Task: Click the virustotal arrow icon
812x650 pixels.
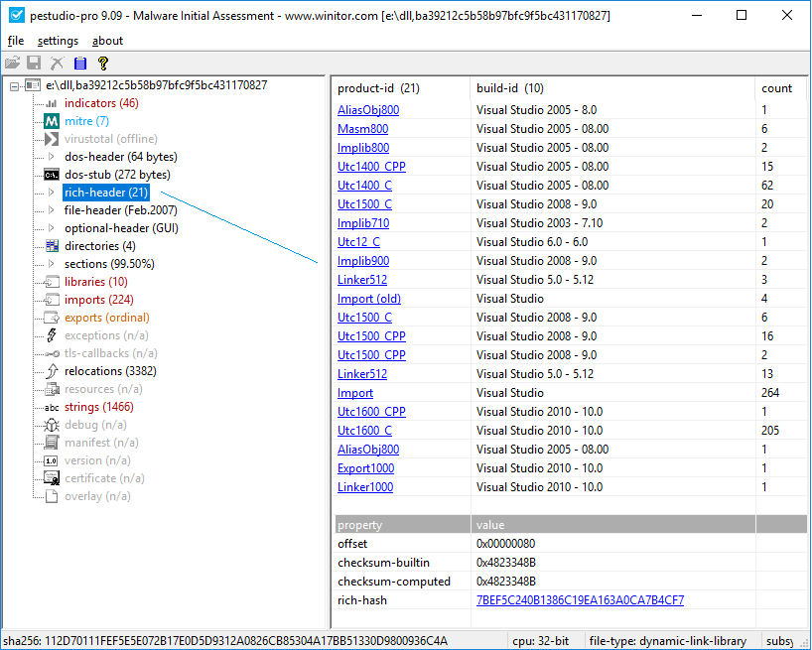Action: click(52, 139)
